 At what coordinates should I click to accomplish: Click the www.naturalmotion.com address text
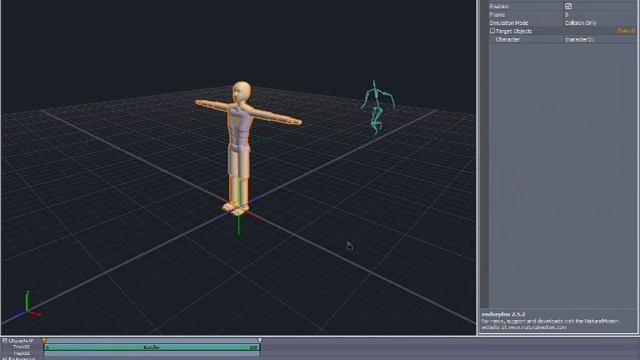537,327
